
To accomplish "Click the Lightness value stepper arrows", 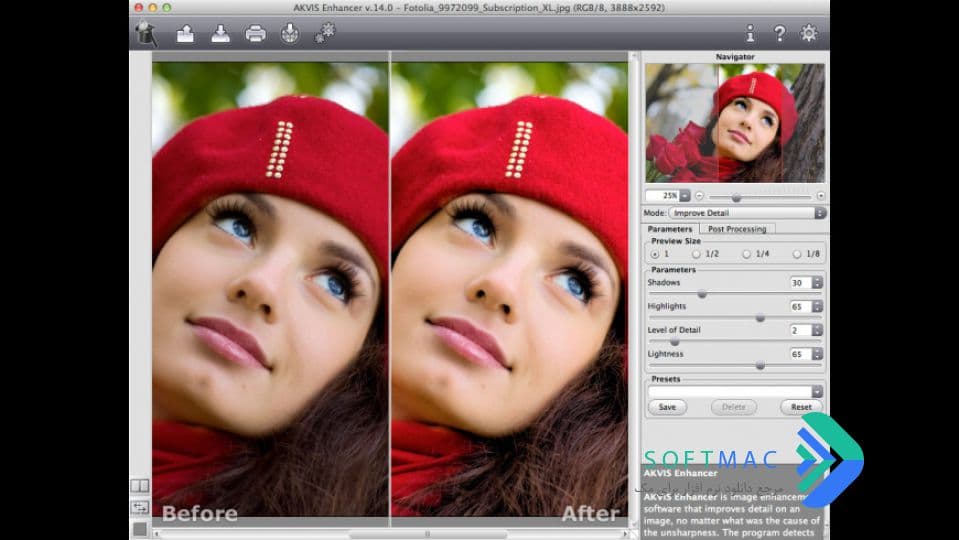I will 817,354.
